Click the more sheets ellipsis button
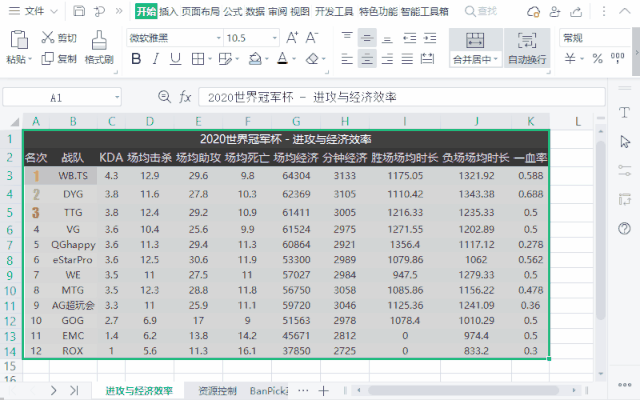Viewport: 640px width, 400px height. [x=303, y=391]
